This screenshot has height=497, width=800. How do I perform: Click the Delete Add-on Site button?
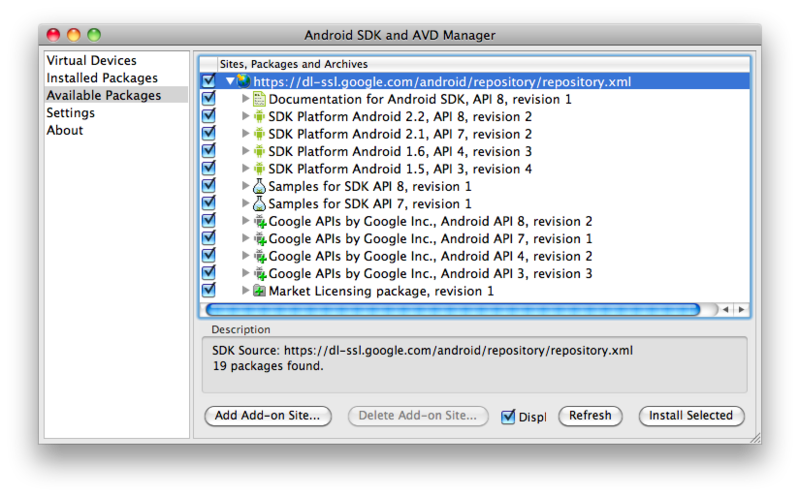(418, 416)
